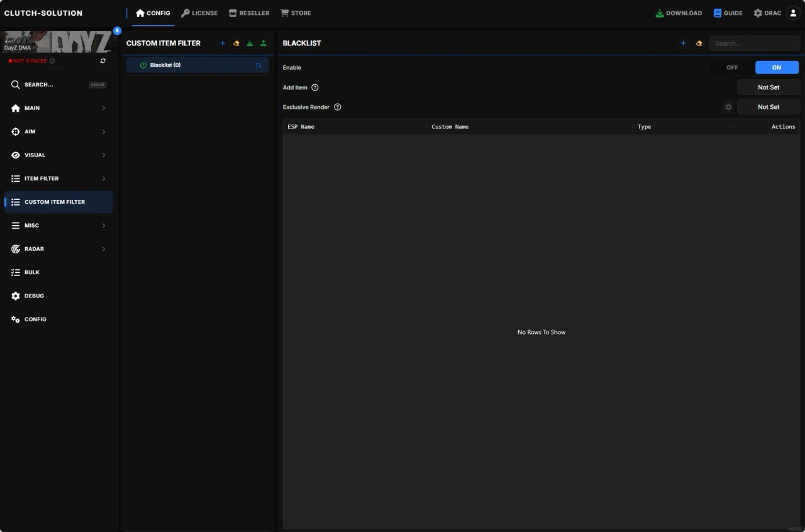Open the Misc menu section

pyautogui.click(x=58, y=225)
